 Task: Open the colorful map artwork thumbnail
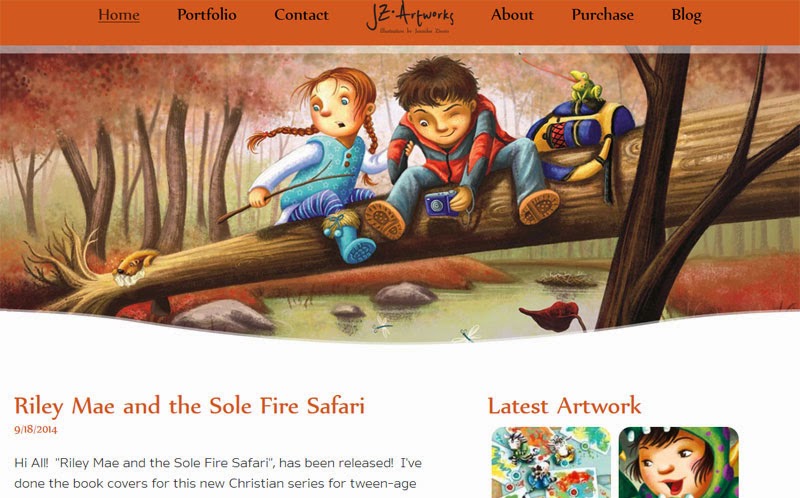[551, 462]
